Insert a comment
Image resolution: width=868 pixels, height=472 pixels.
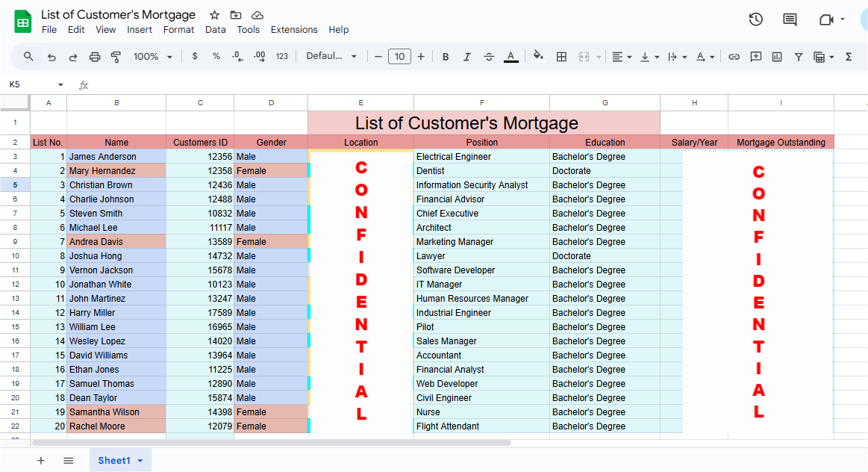(755, 57)
